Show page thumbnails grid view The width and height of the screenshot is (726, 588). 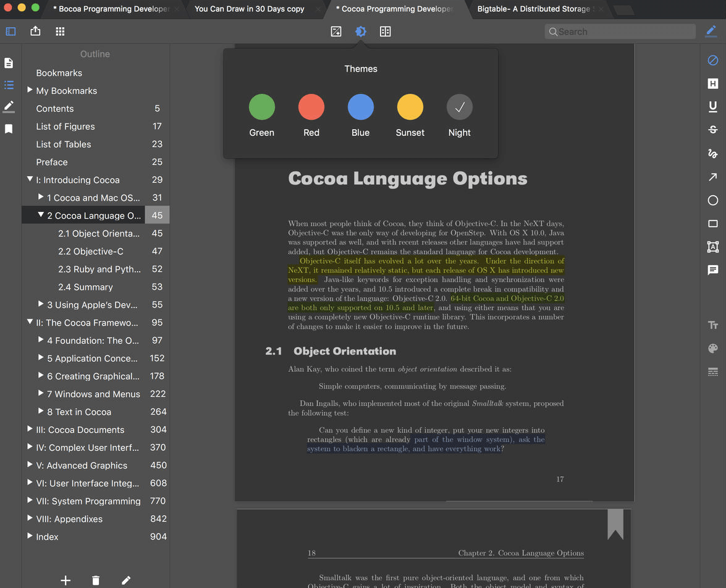(60, 31)
